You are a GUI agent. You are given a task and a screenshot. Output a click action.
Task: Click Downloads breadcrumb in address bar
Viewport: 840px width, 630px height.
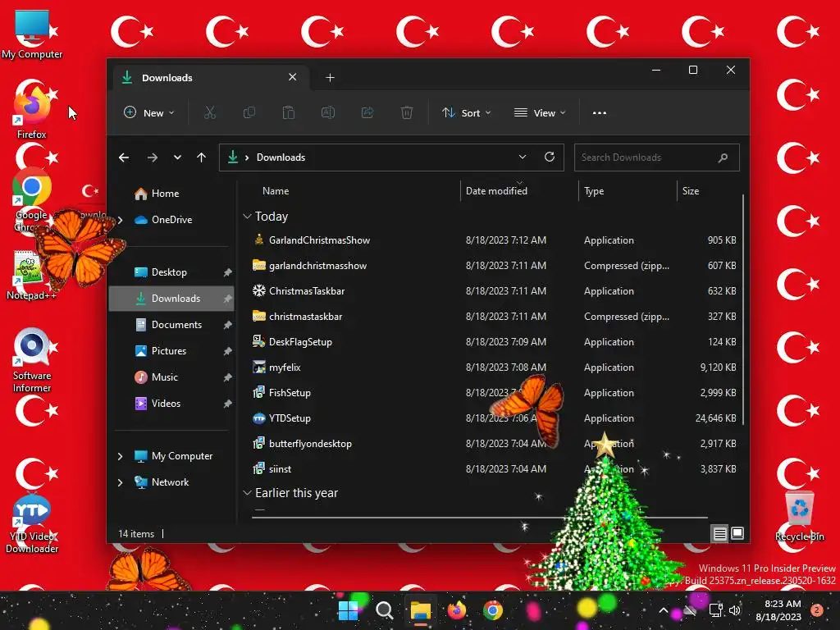281,157
